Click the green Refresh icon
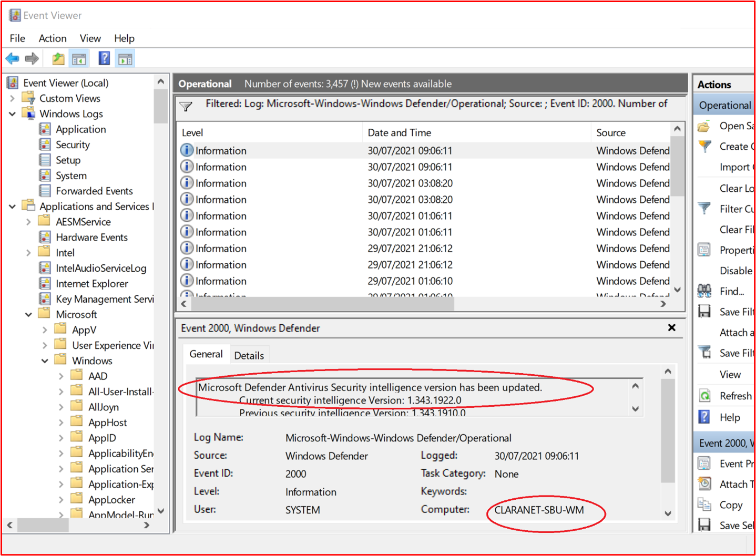Viewport: 756px width, 556px height. (x=704, y=395)
